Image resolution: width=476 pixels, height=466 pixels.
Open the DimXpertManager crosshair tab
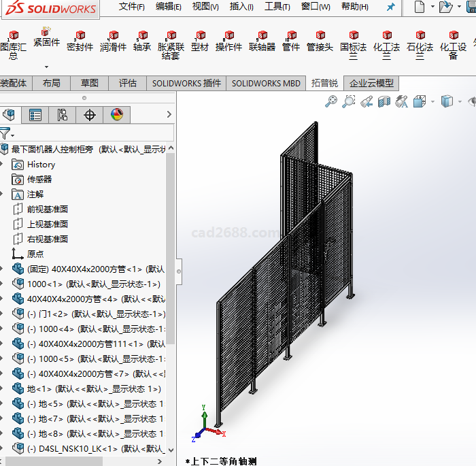tap(90, 115)
